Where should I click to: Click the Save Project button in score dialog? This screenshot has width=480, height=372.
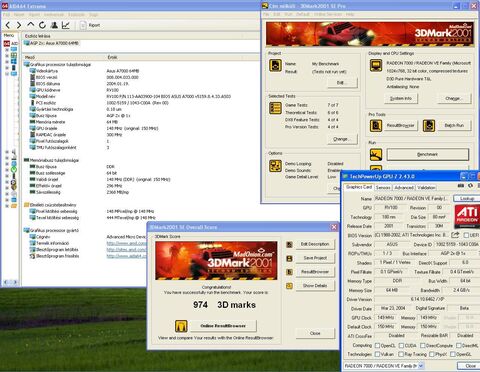pyautogui.click(x=315, y=258)
